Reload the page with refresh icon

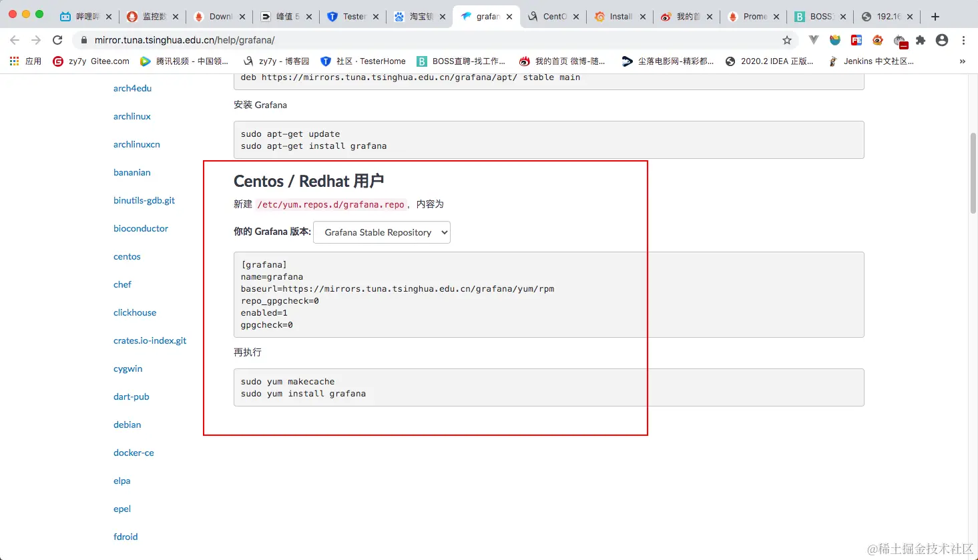coord(57,40)
